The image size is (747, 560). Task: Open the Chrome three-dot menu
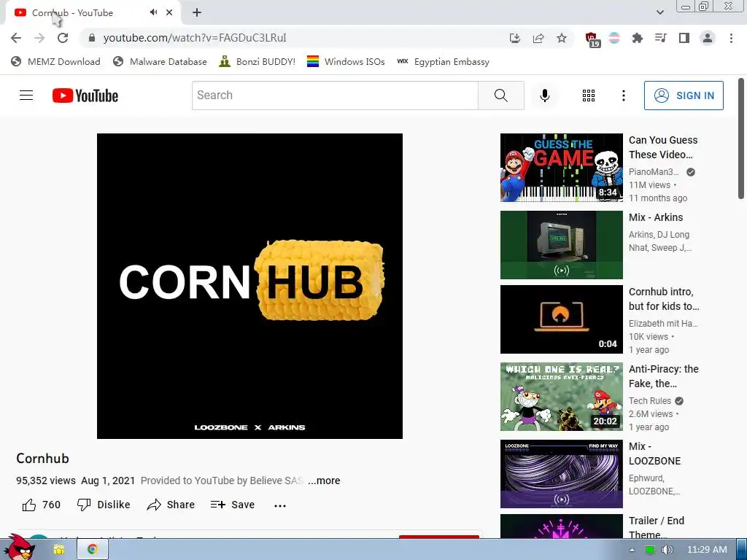(731, 38)
